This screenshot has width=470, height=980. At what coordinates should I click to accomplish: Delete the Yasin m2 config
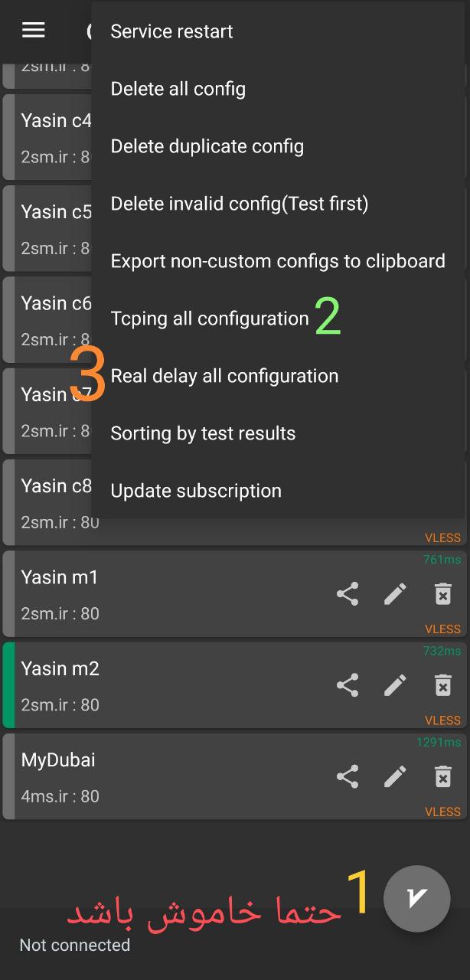click(x=443, y=685)
